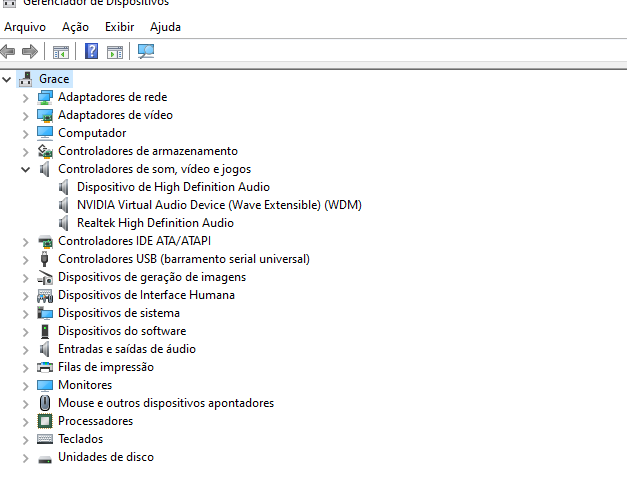Expand Dispositivos do software
Viewport: 627px width, 501px height.
[x=26, y=332]
